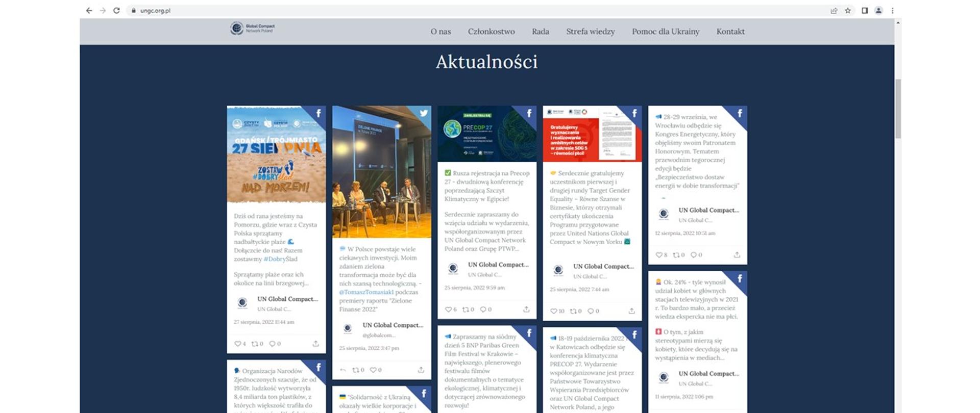Click the Global Compact Network Poland logo
Image resolution: width=980 pixels, height=413 pixels.
click(252, 28)
